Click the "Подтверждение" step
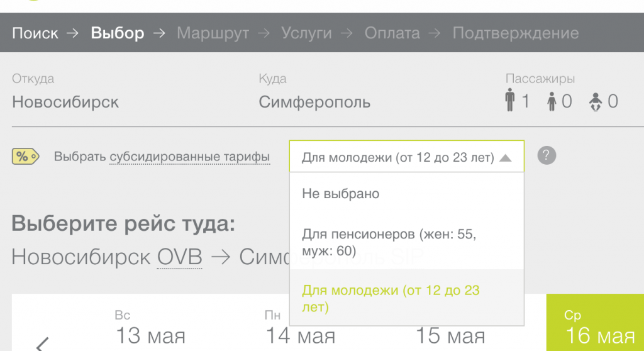644x351 pixels. (x=515, y=33)
